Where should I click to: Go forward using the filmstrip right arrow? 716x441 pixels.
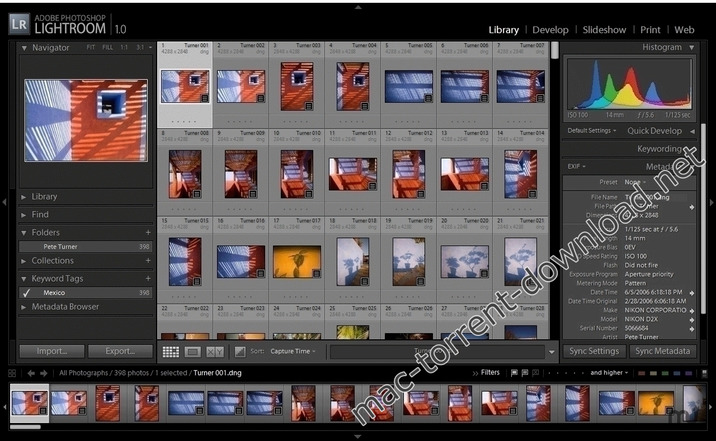[x=44, y=373]
